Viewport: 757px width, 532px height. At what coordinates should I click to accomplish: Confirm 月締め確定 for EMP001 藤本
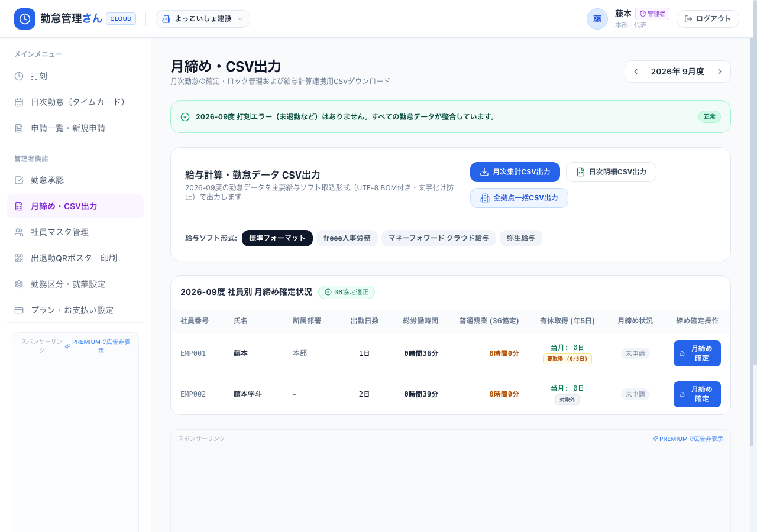click(x=697, y=353)
